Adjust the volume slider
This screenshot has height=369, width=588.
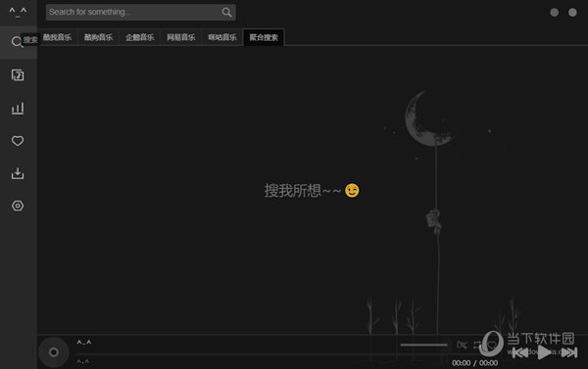(423, 345)
